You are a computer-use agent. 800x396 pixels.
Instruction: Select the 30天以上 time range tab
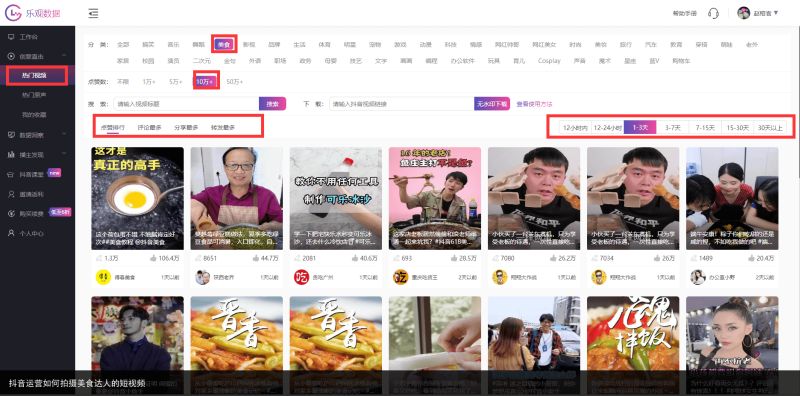770,128
